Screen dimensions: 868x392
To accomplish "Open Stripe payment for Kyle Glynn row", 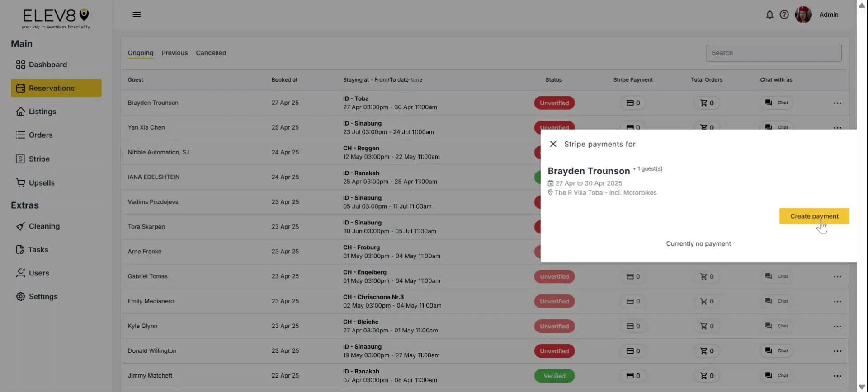I will pyautogui.click(x=633, y=326).
